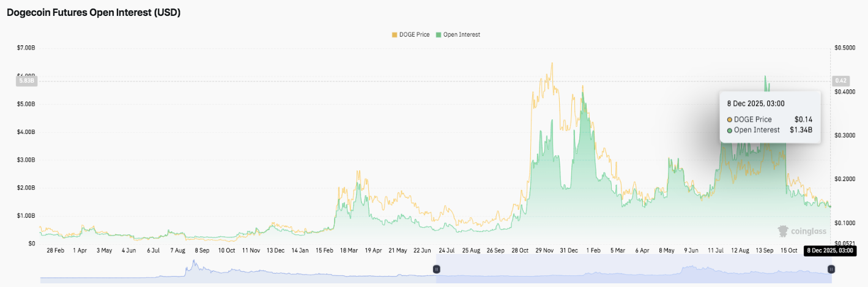
Task: Click the $0.2000 right axis label
Action: 844,179
